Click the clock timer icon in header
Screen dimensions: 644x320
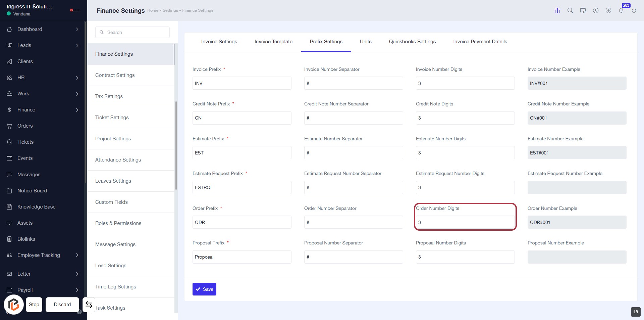[595, 10]
